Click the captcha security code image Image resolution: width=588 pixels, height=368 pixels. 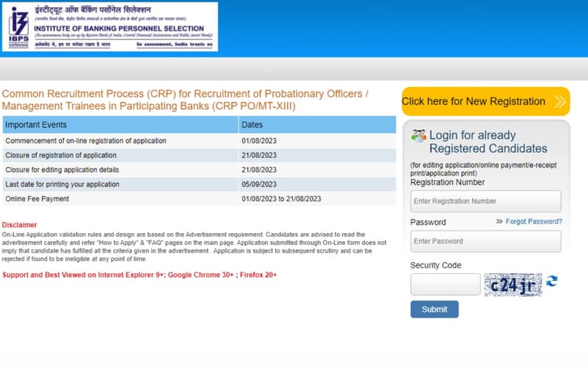[513, 284]
